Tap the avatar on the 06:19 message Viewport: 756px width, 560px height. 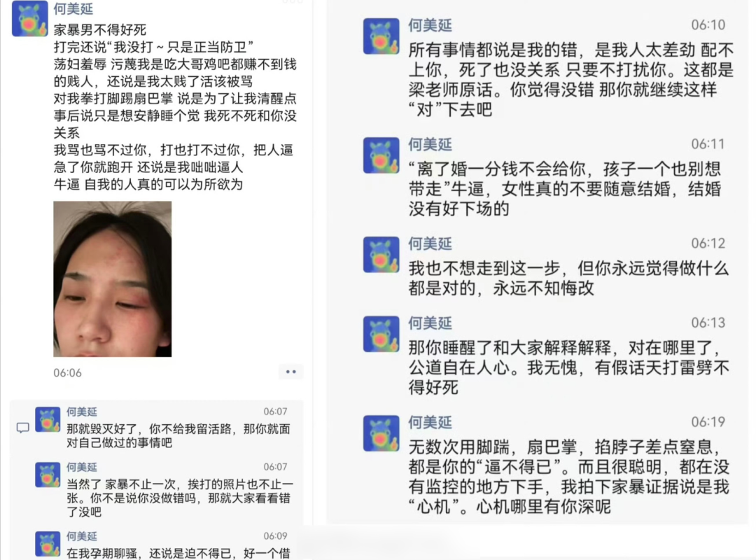point(381,433)
